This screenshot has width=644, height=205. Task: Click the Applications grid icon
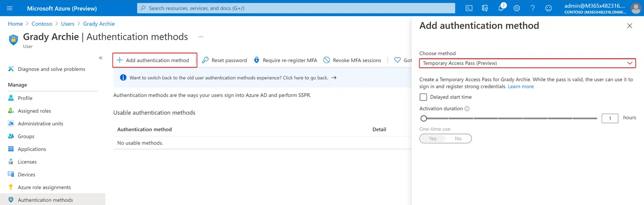pyautogui.click(x=11, y=149)
